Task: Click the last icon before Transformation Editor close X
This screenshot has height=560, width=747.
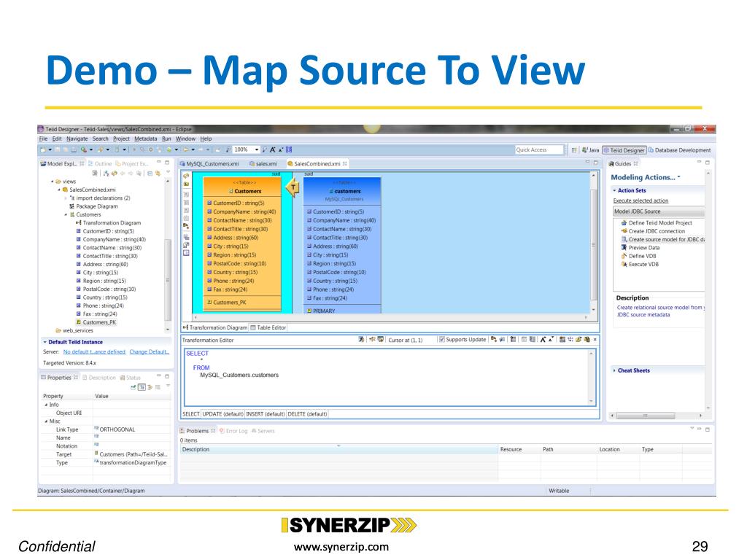Action: (587, 340)
